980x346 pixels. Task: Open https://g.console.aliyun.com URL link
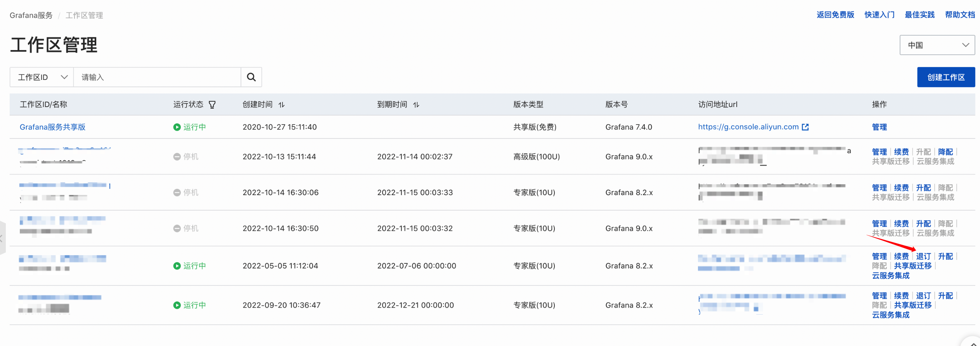click(748, 127)
